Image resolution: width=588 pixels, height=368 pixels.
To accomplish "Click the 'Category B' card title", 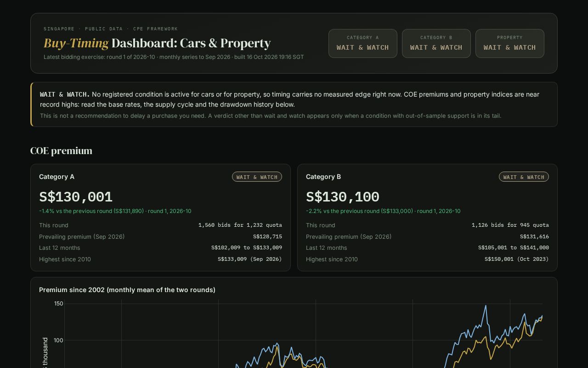I will (323, 177).
